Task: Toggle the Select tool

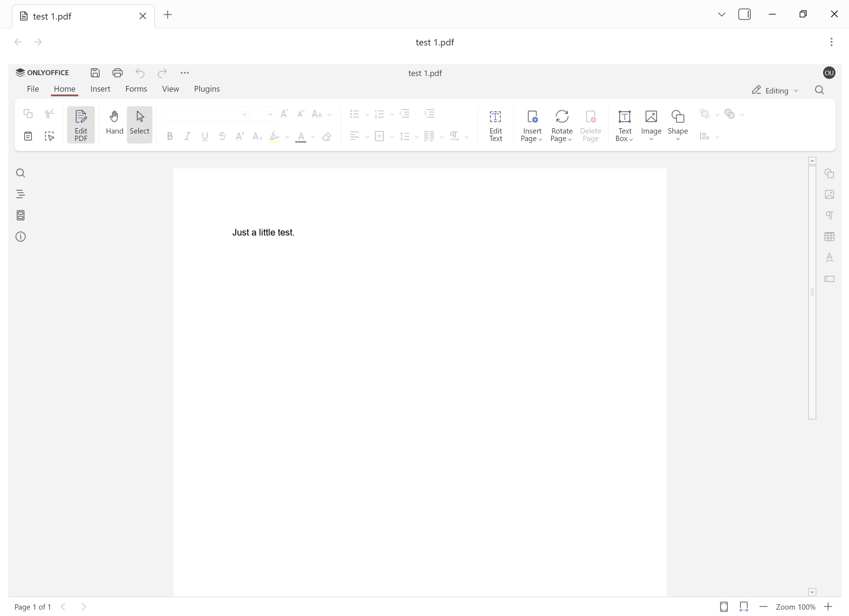Action: click(139, 124)
